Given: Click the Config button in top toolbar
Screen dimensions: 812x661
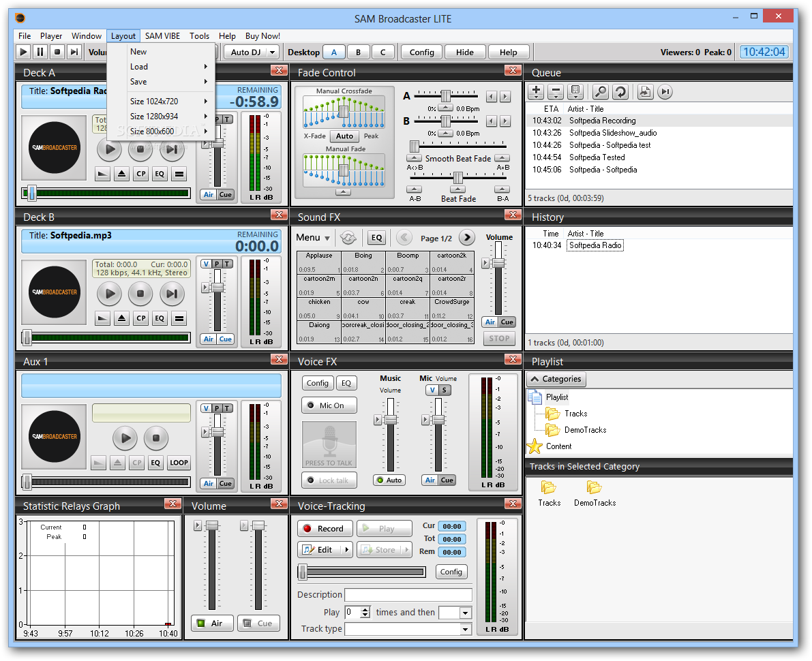Looking at the screenshot, I should (x=421, y=52).
